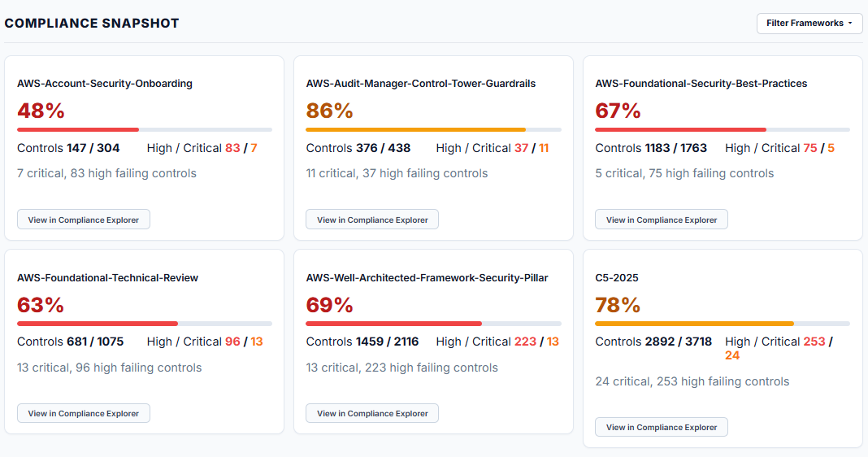Click the 48% compliance score
868x457 pixels.
pyautogui.click(x=41, y=111)
